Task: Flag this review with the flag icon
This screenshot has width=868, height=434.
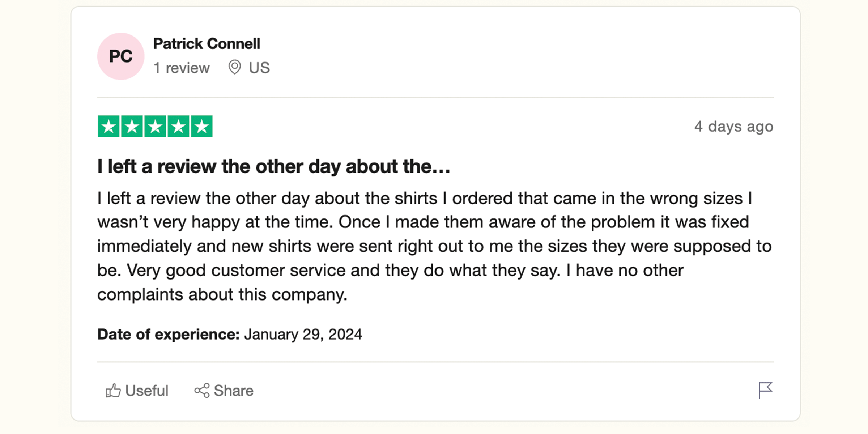Action: click(765, 391)
